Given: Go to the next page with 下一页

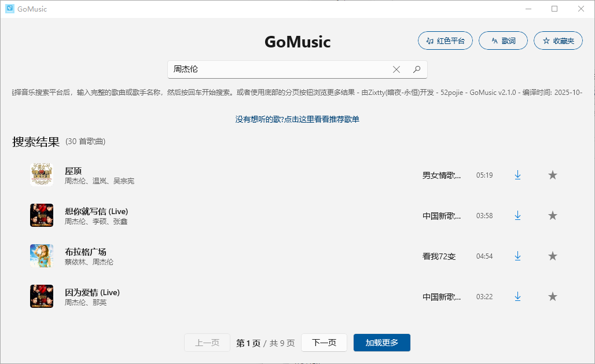Looking at the screenshot, I should click(x=324, y=342).
